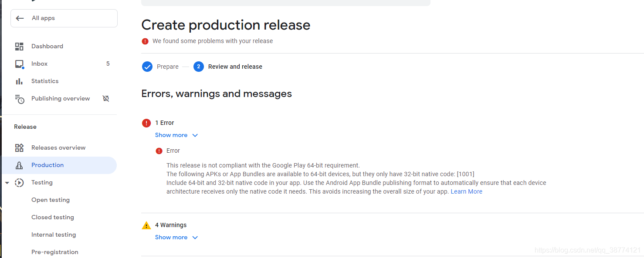Collapse the Testing section in the sidebar
Screen dimensions: 644x258
tap(7, 182)
